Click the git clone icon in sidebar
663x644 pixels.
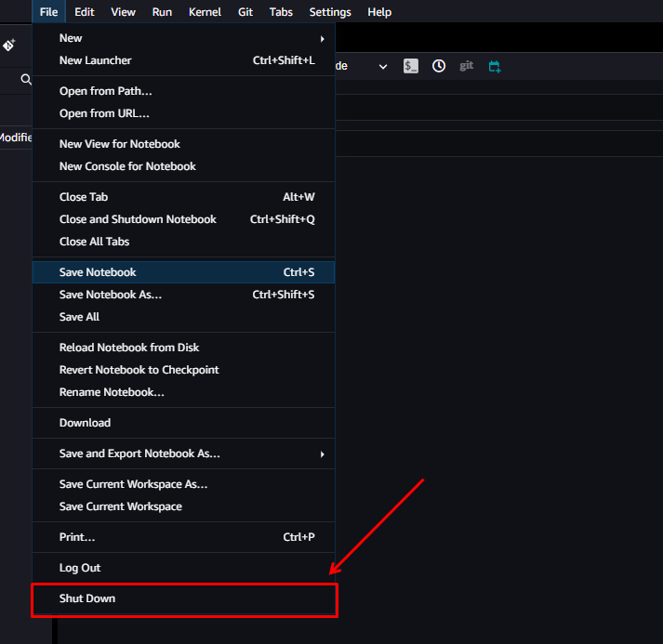point(8,45)
